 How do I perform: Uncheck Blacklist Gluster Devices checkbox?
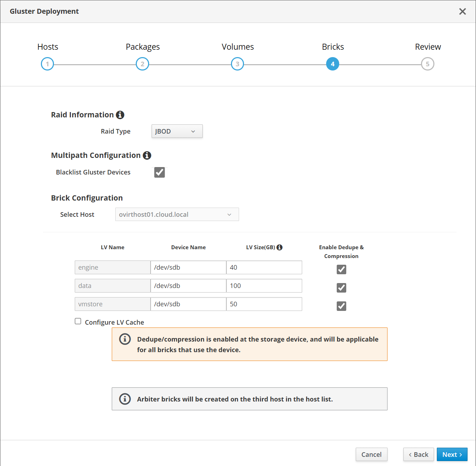pyautogui.click(x=159, y=172)
